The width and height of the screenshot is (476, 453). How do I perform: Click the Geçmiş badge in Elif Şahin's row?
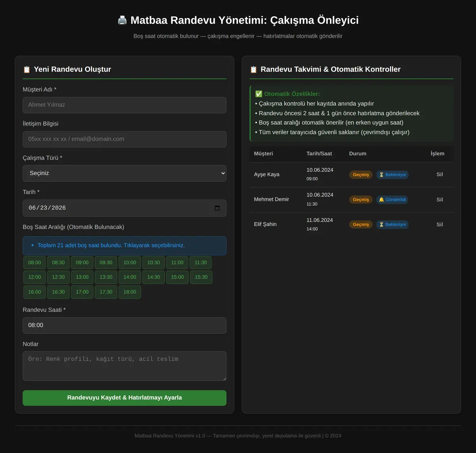(x=361, y=225)
